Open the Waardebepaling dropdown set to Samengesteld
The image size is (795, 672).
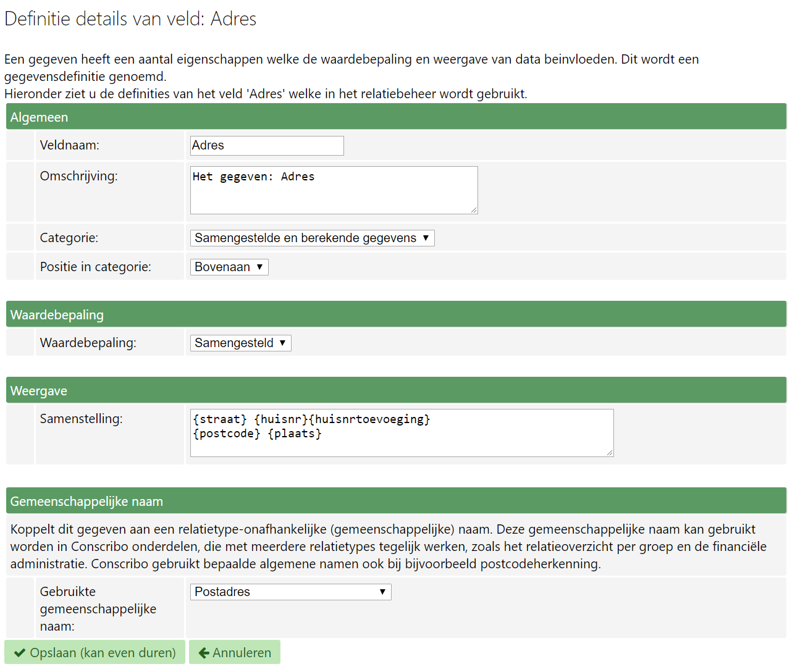pyautogui.click(x=240, y=343)
